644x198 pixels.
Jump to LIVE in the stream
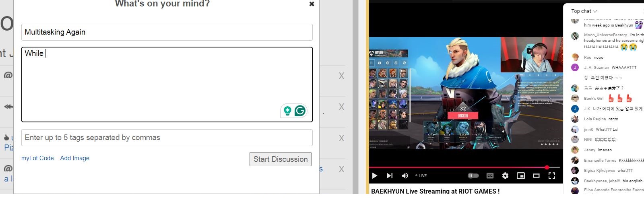tap(421, 175)
